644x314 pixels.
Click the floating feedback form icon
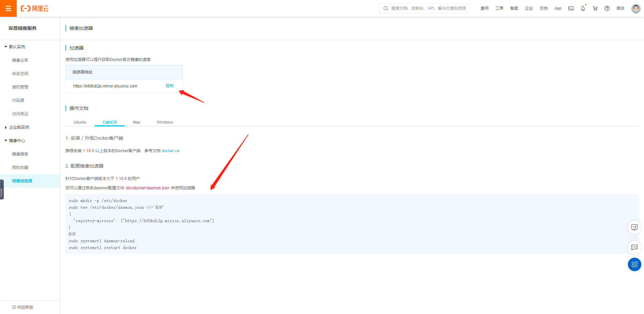click(634, 227)
